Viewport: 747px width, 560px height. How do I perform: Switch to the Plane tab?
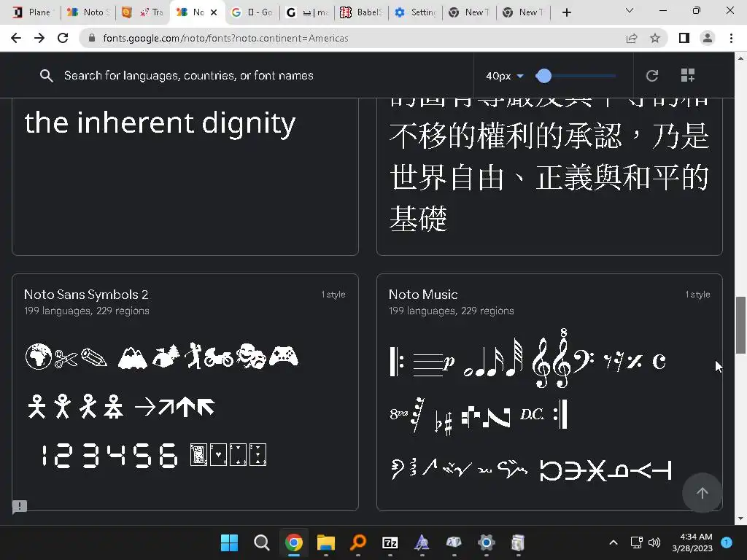point(33,12)
